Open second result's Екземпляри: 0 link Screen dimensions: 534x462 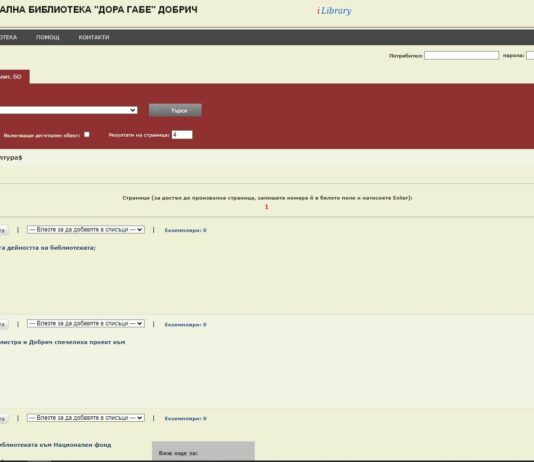(x=186, y=324)
